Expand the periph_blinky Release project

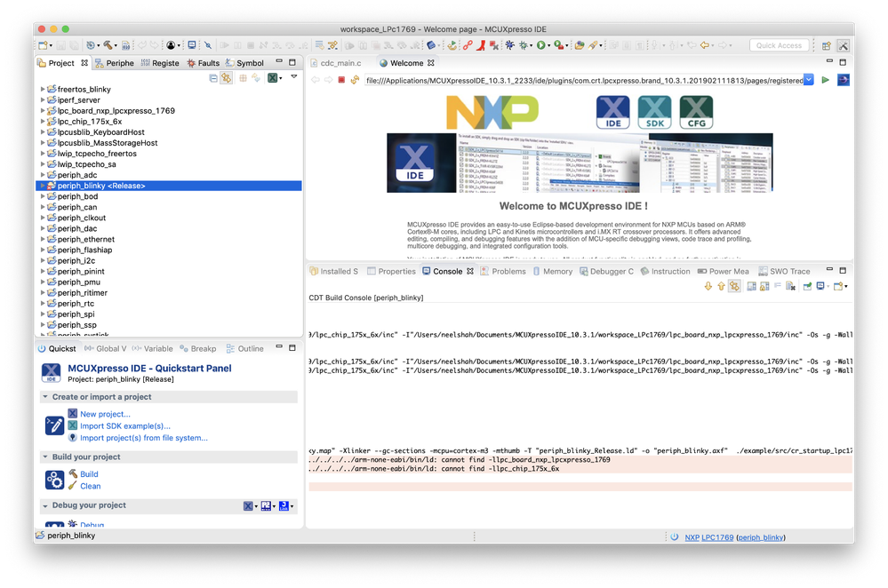[x=43, y=186]
